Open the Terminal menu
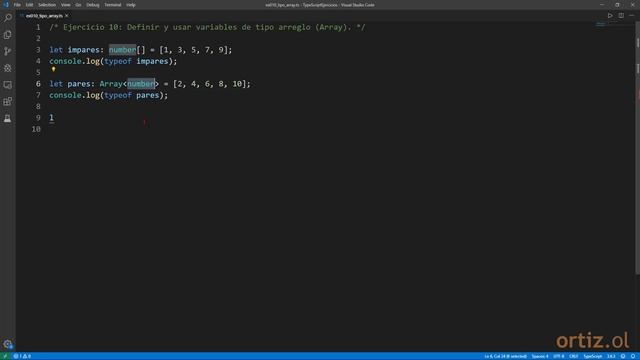The height and width of the screenshot is (360, 640). (x=113, y=5)
